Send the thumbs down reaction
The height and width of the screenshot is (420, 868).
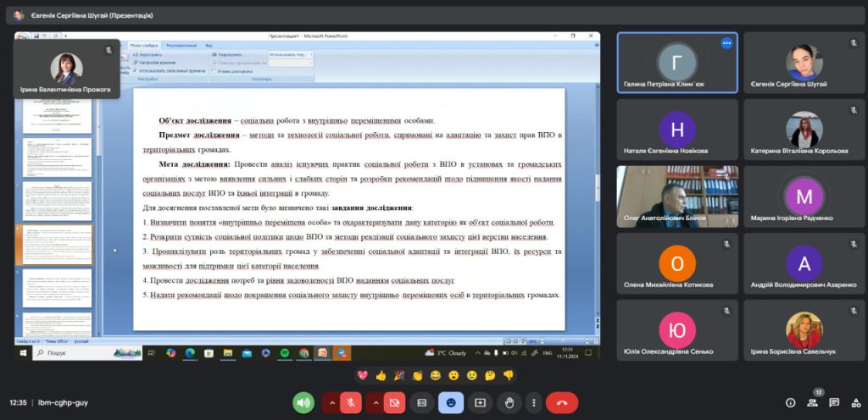[509, 374]
